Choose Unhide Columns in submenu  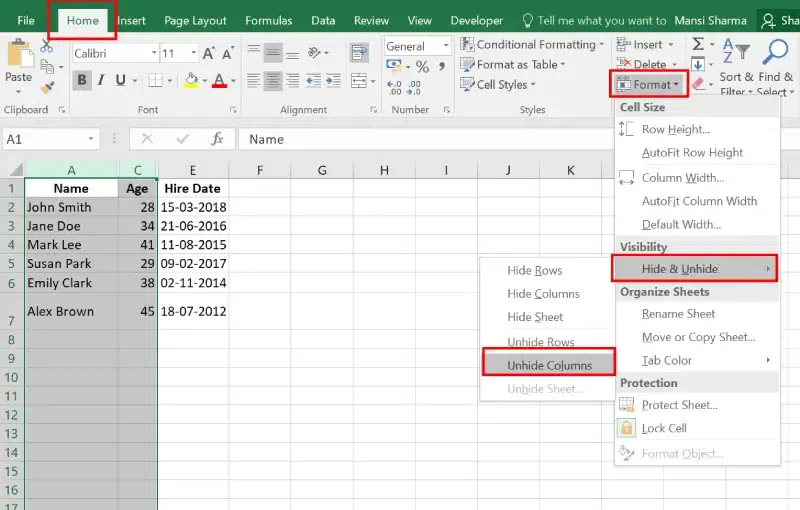tap(549, 365)
